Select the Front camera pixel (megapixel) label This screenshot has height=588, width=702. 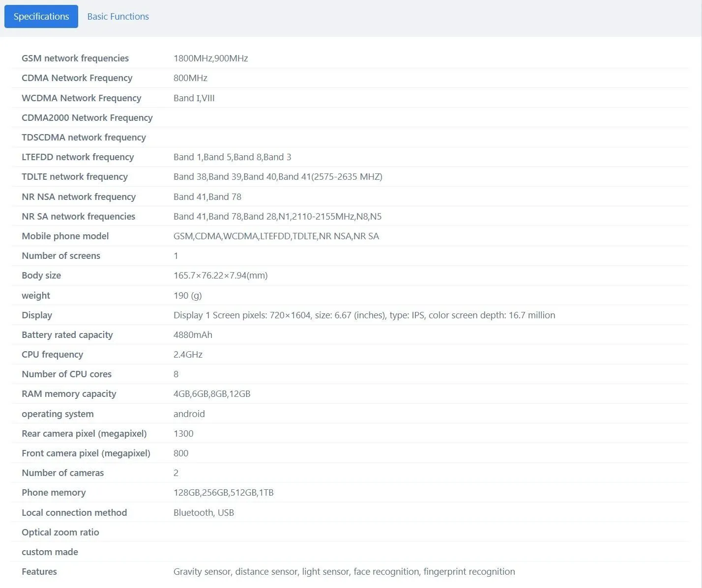tap(86, 453)
